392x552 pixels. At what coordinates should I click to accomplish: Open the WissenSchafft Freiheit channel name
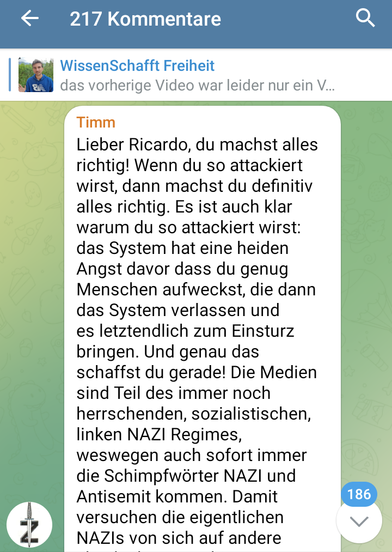coord(137,66)
